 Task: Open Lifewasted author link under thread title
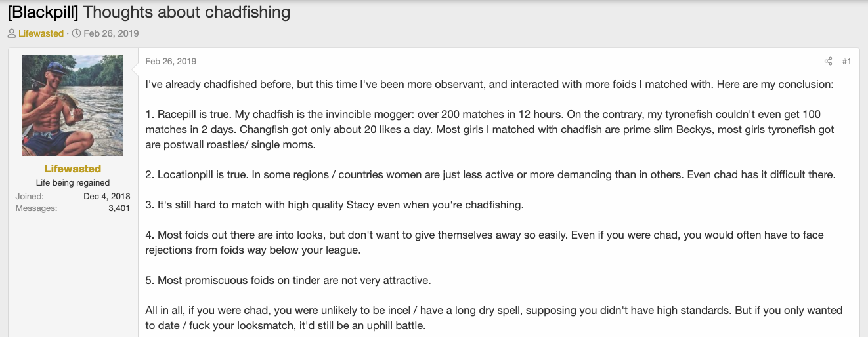point(41,33)
